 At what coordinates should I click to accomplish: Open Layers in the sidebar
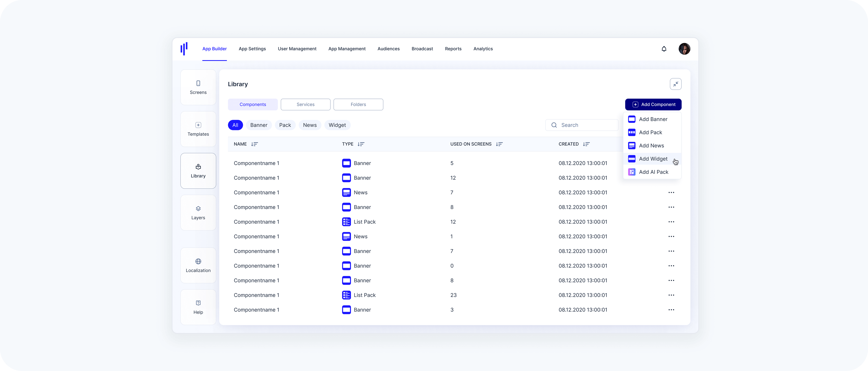[198, 213]
